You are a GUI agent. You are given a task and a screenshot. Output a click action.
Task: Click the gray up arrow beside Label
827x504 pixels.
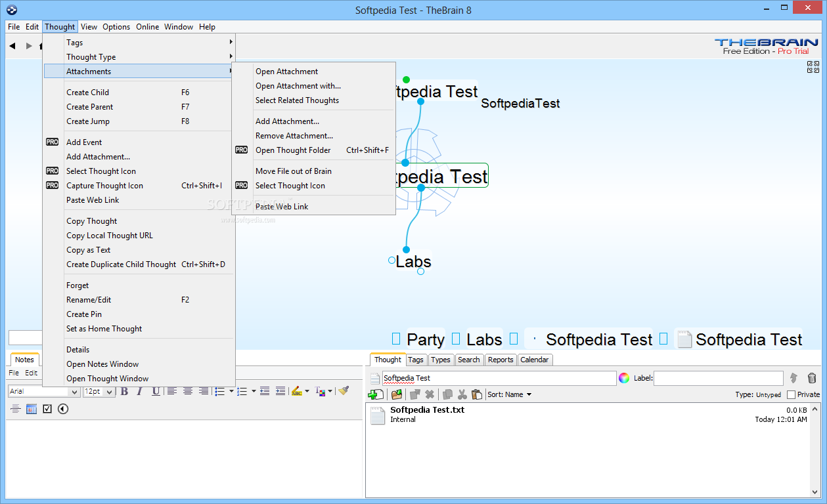coord(793,378)
